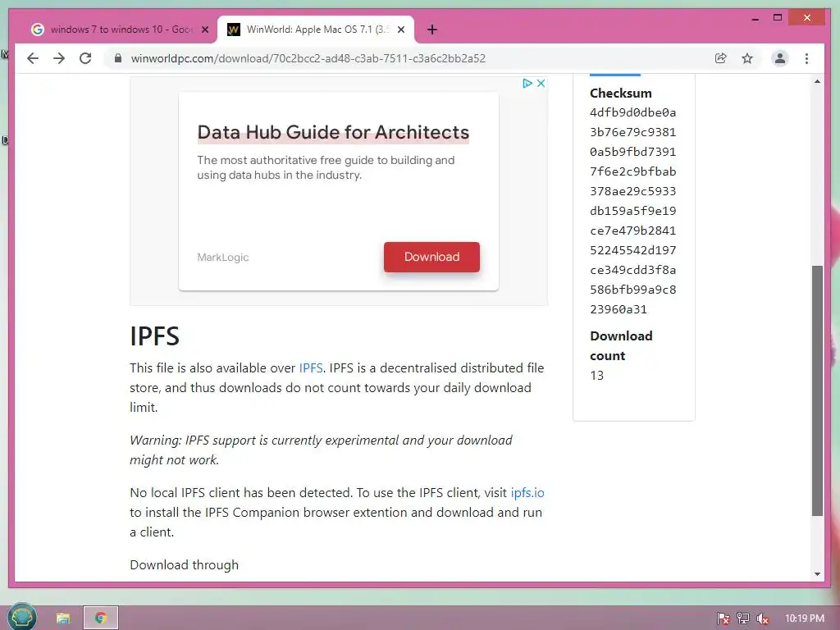Open the network tray icon

pos(743,619)
